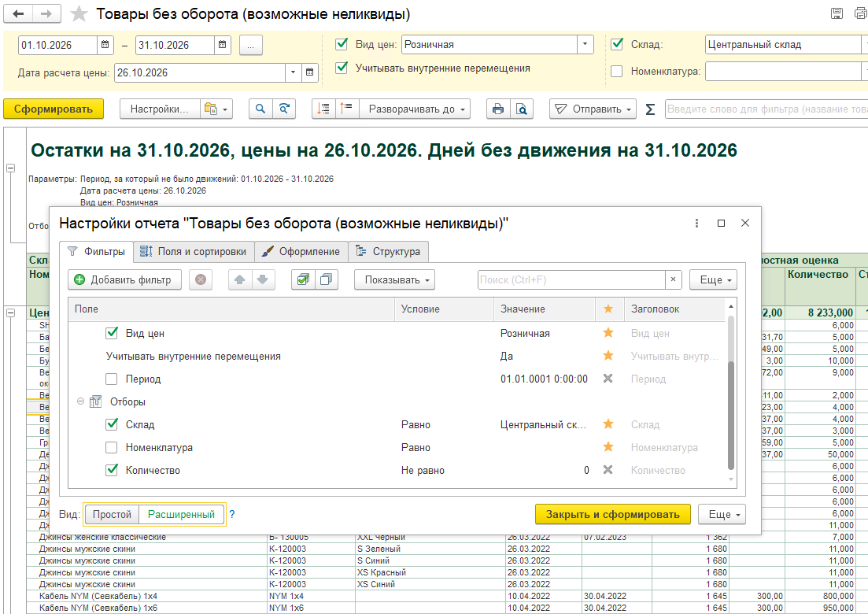The width and height of the screenshot is (868, 614).
Task: Collapse the report header group minus box
Action: pyautogui.click(x=10, y=168)
